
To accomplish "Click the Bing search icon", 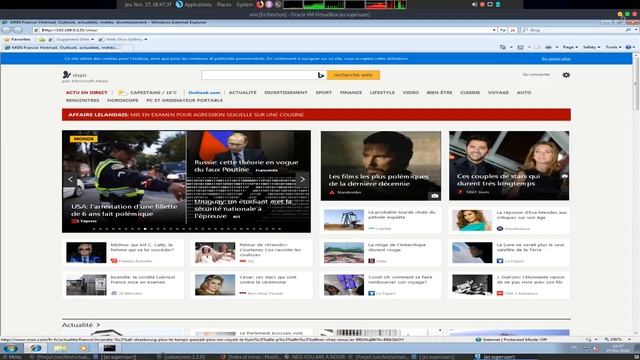I will pos(321,75).
